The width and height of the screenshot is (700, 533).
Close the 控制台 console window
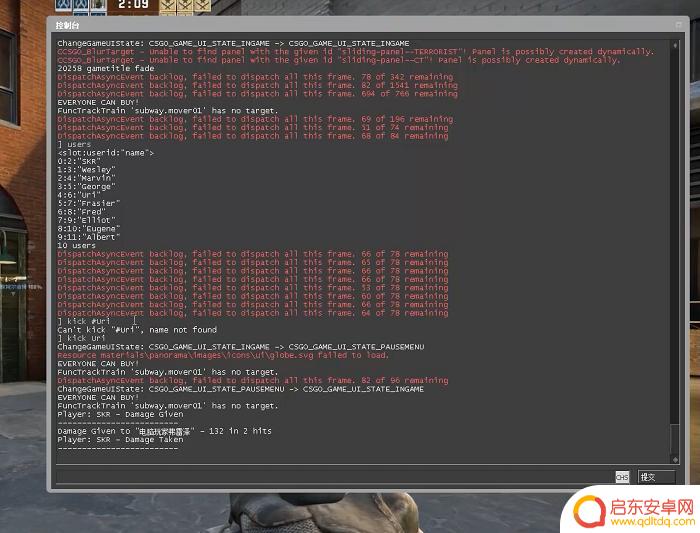tap(679, 25)
